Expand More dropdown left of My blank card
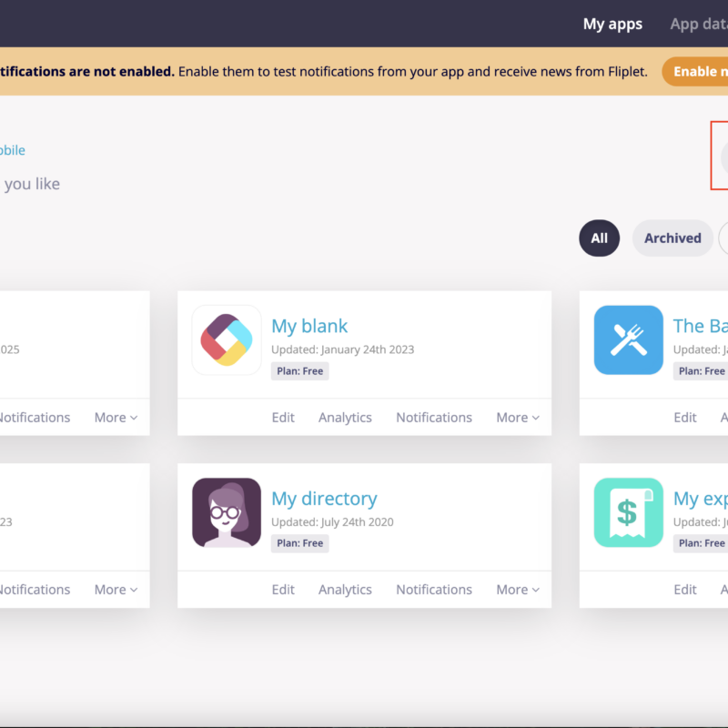The image size is (728, 728). tap(116, 418)
